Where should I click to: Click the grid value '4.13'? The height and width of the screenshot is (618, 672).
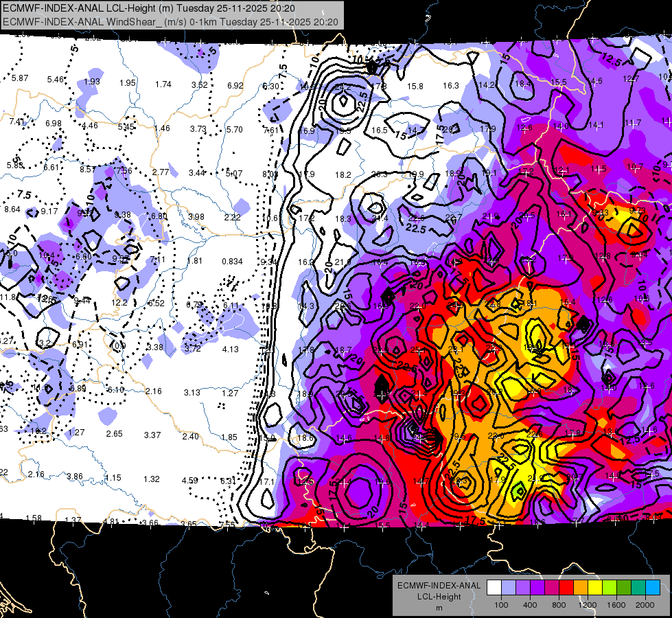point(230,349)
